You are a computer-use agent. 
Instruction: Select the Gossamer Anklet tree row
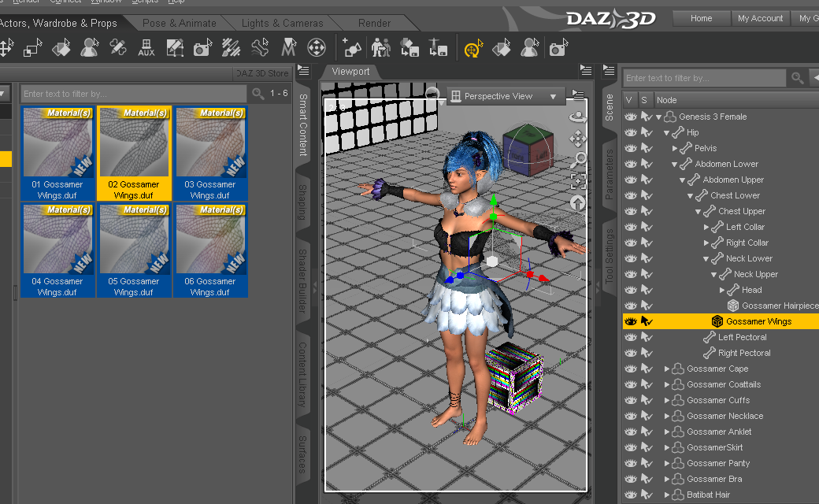click(x=721, y=432)
